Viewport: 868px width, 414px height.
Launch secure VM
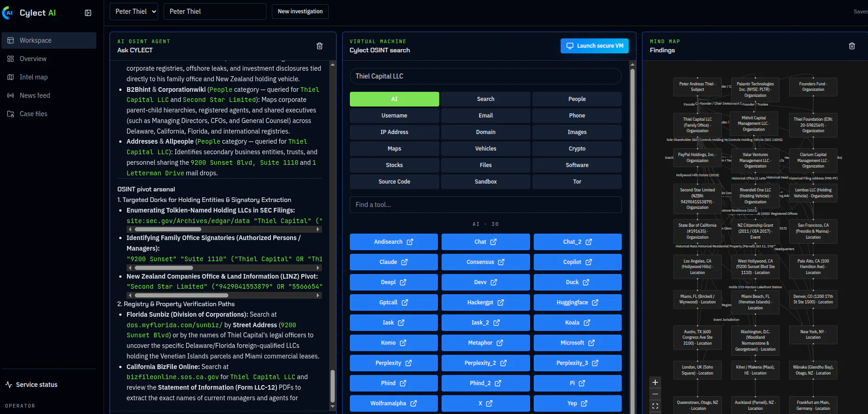click(595, 46)
